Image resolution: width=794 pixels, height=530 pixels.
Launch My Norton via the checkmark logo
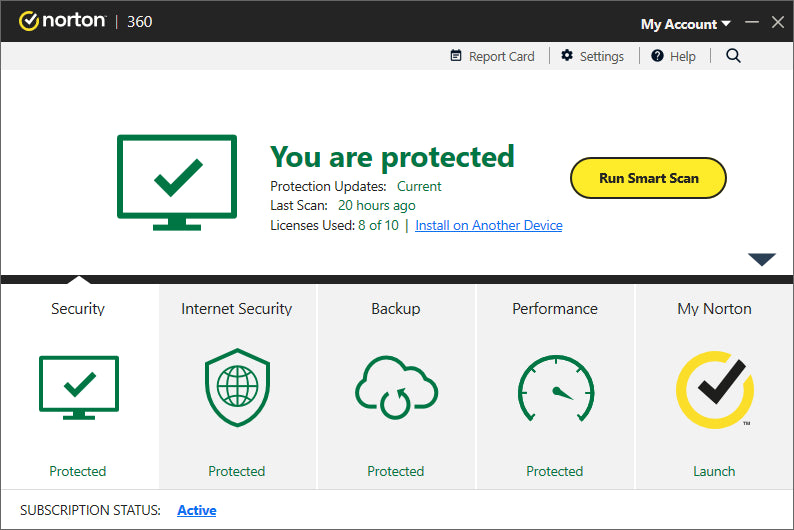click(x=714, y=388)
